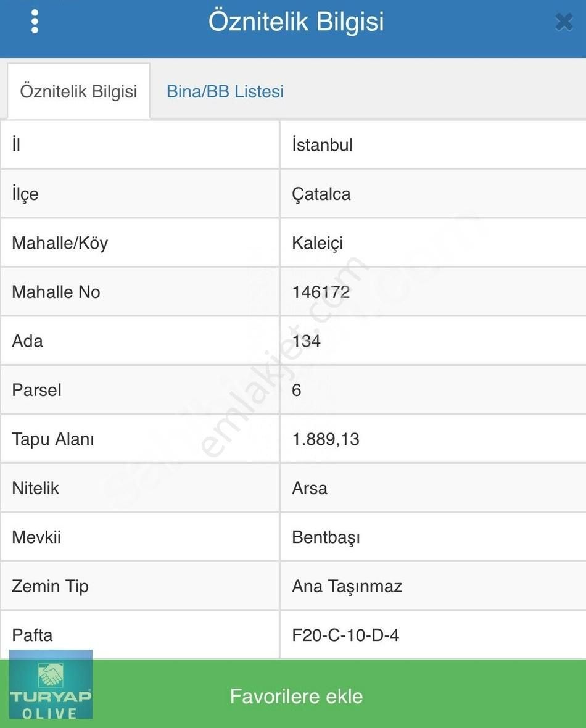
Task: Click the Kaleiçi neighborhood value
Action: (317, 243)
